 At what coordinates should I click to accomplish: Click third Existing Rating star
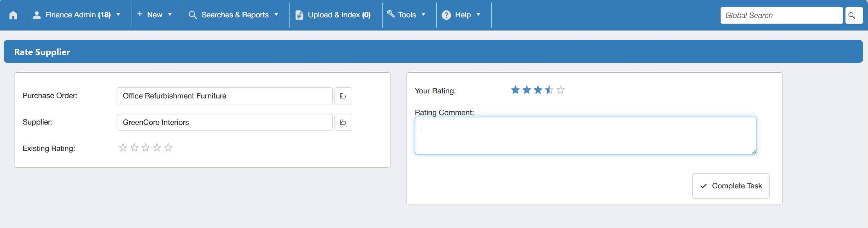(146, 147)
